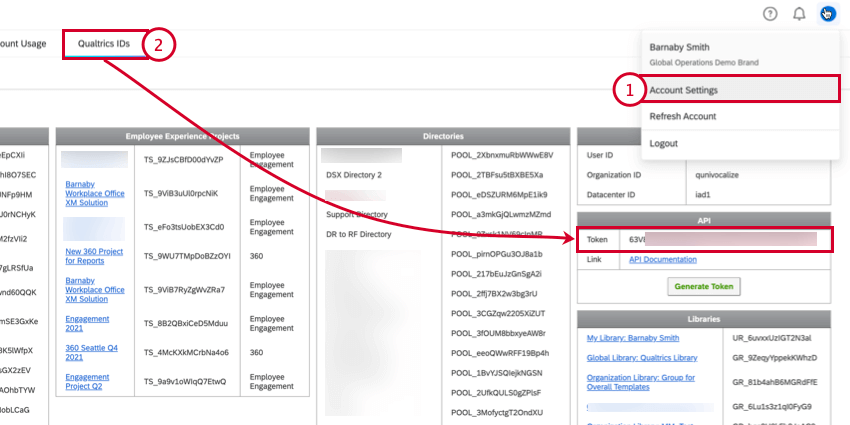Select ID POOL_2UfkQULS0gZPlsF
This screenshot has height=425, width=850.
496,392
